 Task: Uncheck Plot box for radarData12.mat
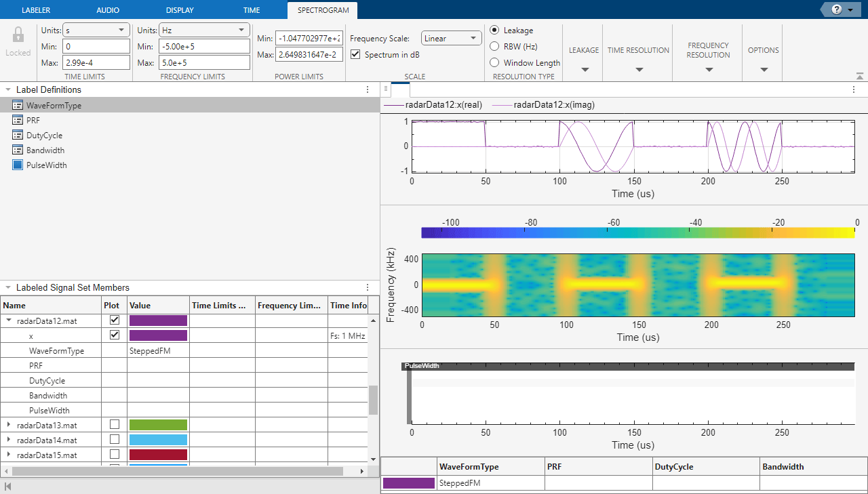click(x=115, y=320)
